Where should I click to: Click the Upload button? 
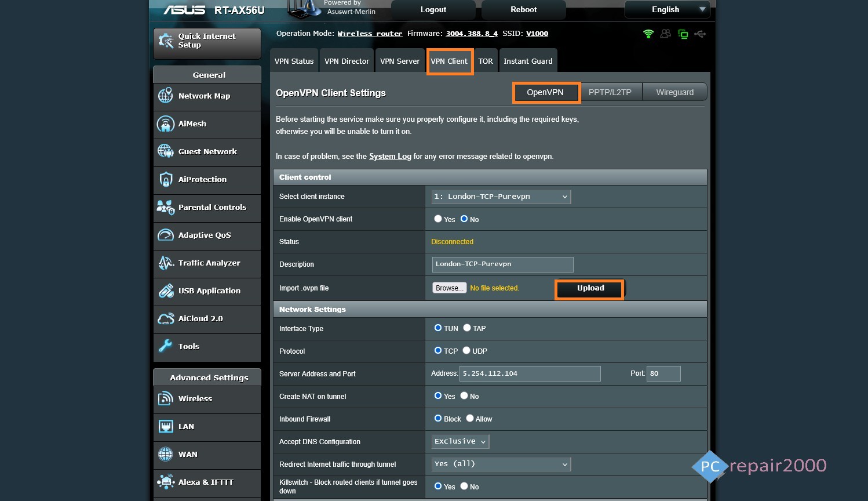tap(590, 288)
